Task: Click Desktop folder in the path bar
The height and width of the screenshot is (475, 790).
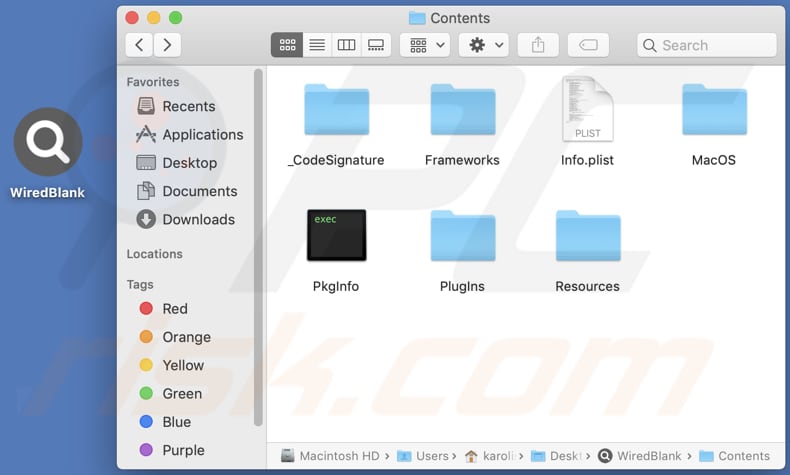Action: (557, 456)
